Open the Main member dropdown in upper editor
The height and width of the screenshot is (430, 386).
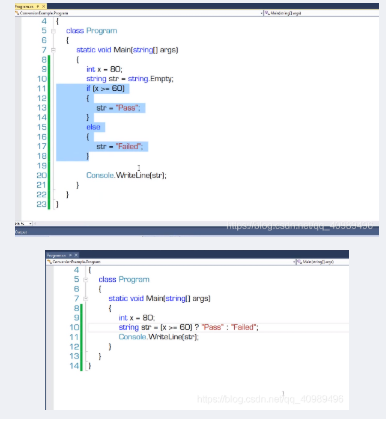coord(321,13)
